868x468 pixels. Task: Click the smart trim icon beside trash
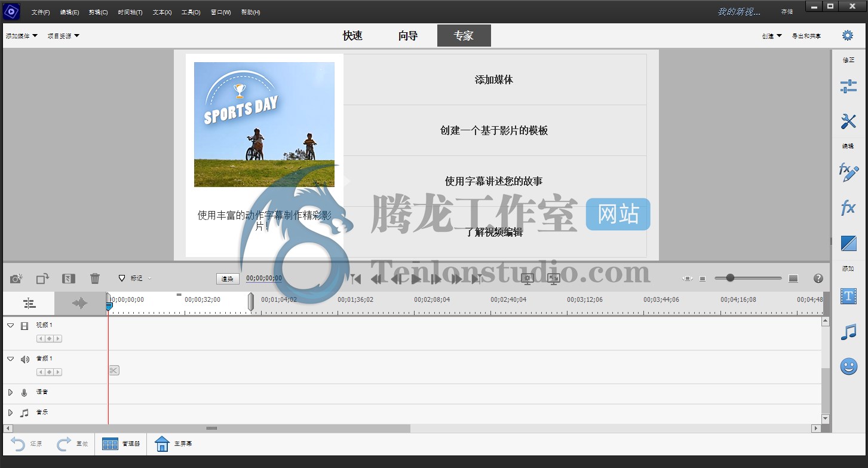pos(69,279)
